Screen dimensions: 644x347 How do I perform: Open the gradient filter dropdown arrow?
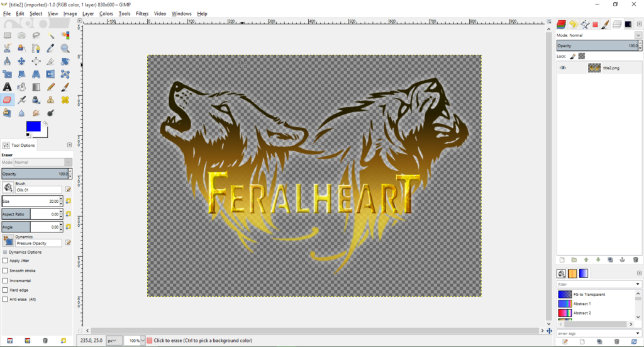[x=638, y=284]
